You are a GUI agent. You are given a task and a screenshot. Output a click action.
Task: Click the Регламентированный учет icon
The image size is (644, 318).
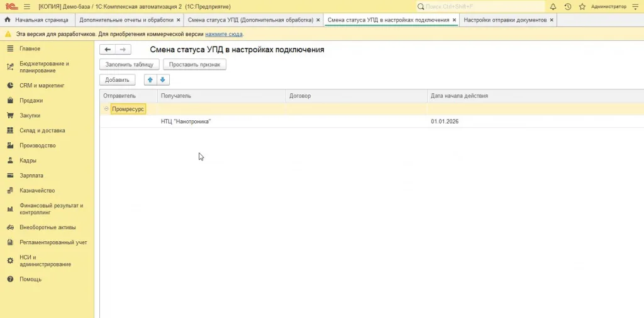pos(11,242)
